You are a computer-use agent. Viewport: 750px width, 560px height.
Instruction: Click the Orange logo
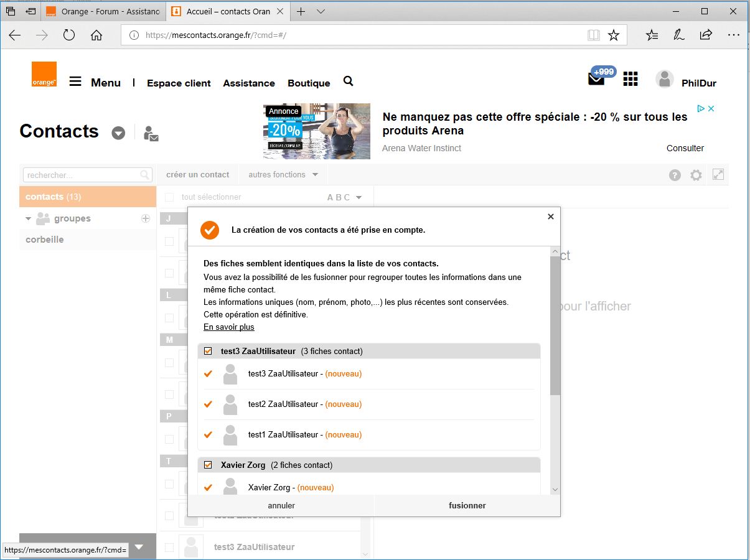pyautogui.click(x=44, y=74)
